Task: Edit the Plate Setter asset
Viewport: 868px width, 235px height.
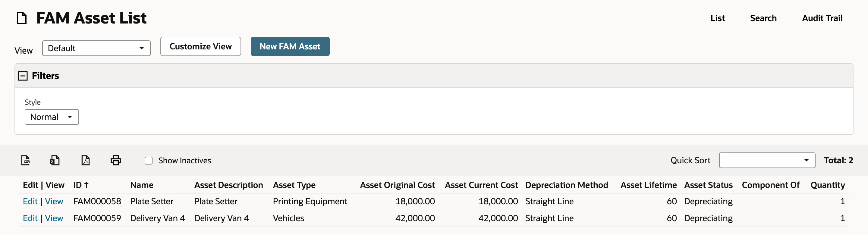Action: click(x=30, y=201)
